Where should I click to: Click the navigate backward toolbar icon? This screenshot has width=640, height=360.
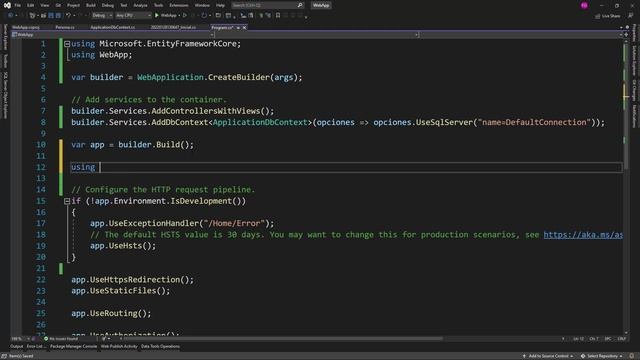point(11,16)
